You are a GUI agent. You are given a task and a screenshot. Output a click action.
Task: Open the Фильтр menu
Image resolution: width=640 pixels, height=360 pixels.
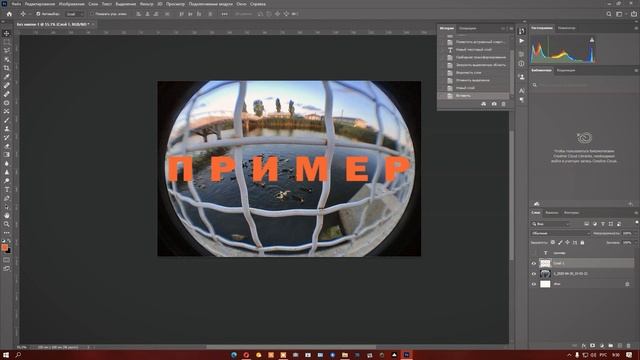tap(146, 4)
